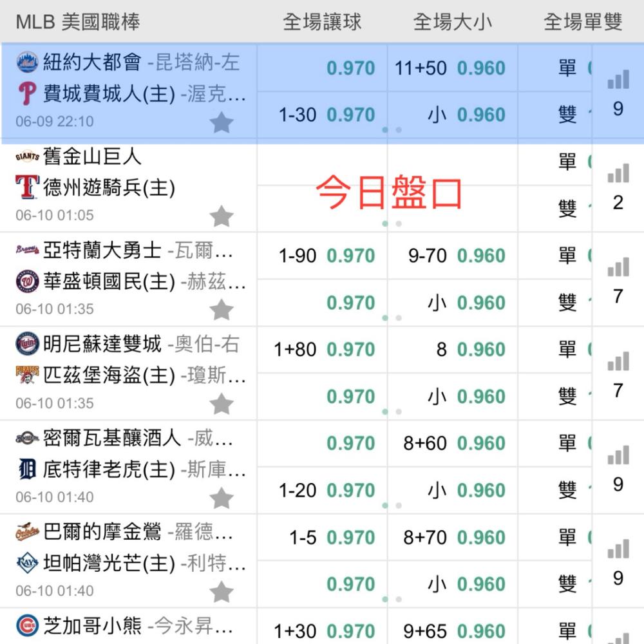Click the Philadelphia Phillies P logo
The image size is (644, 644).
pyautogui.click(x=27, y=93)
